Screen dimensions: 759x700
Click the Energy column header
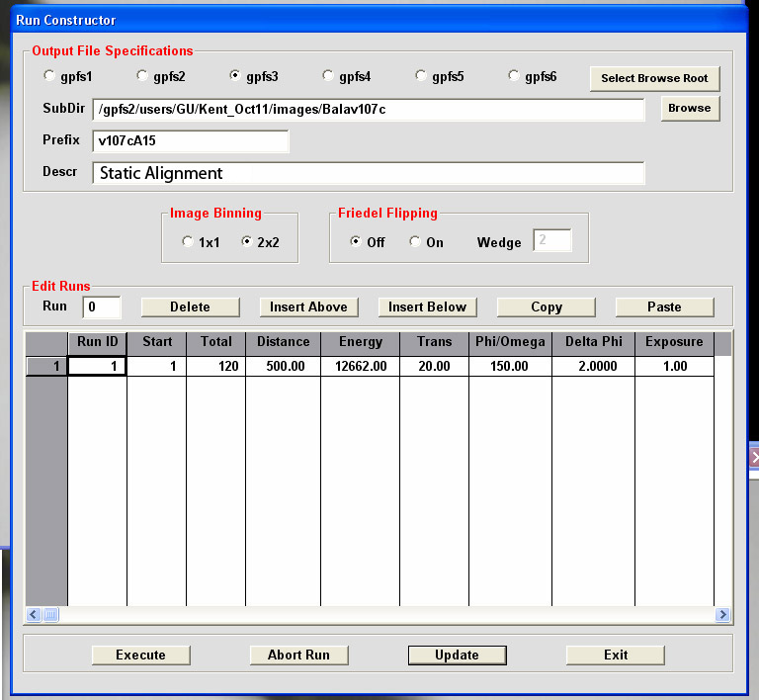click(360, 342)
